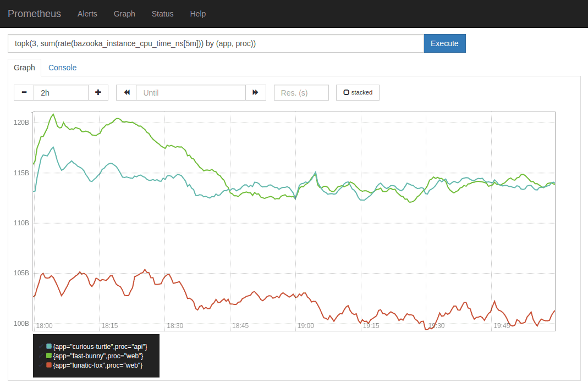Toggle curious-turtle api series checkmark
Screen dimensions: 588x383
click(x=41, y=347)
